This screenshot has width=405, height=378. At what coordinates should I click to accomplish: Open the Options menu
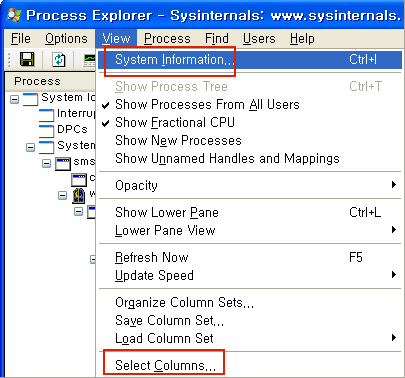click(x=66, y=39)
